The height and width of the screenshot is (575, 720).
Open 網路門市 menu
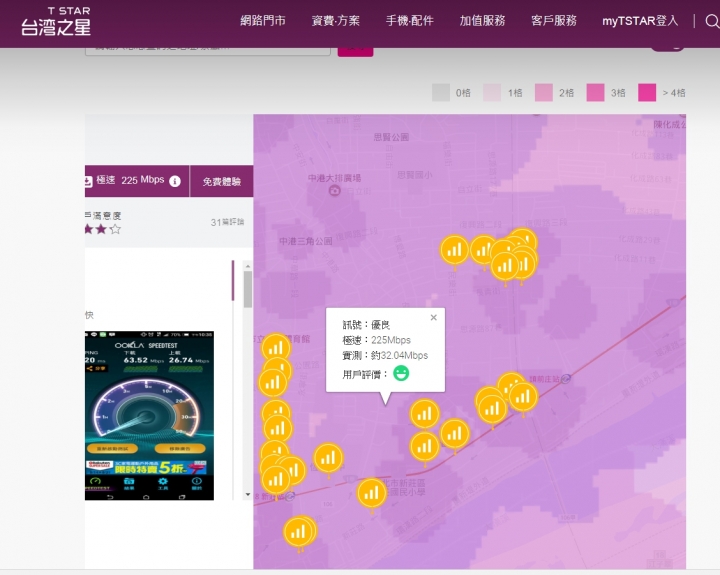(x=263, y=21)
